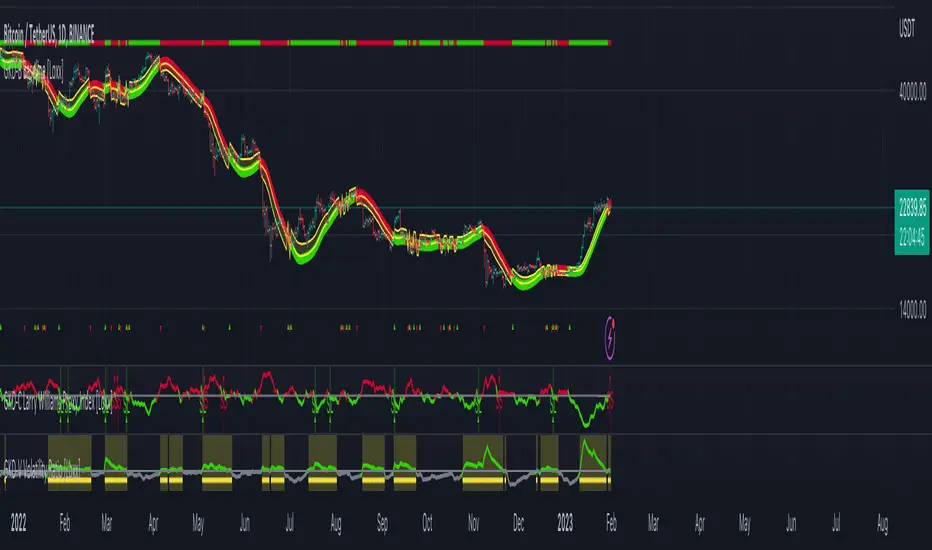Click the Aug 2023 time axis label
The height and width of the screenshot is (550, 932).
(882, 523)
